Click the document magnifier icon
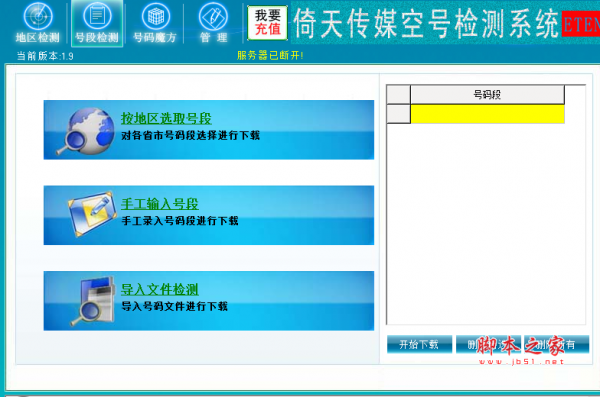Screen dimensions: 600x397 [93, 302]
